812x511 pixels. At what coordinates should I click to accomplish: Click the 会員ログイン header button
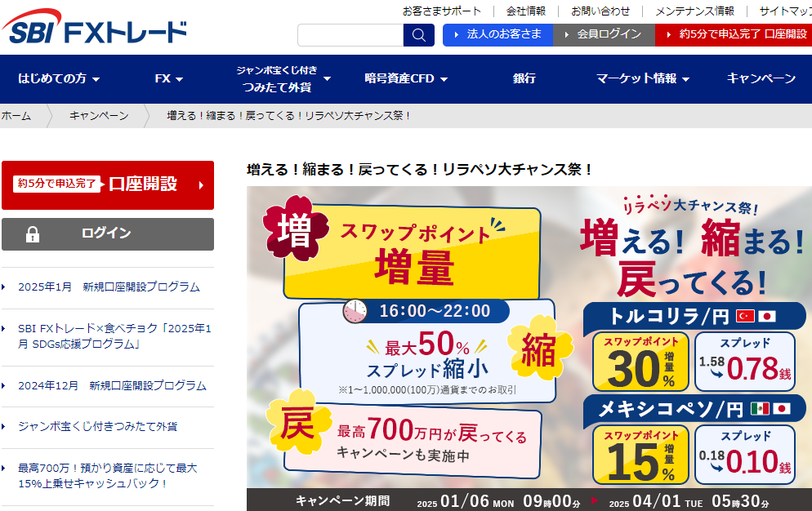604,34
